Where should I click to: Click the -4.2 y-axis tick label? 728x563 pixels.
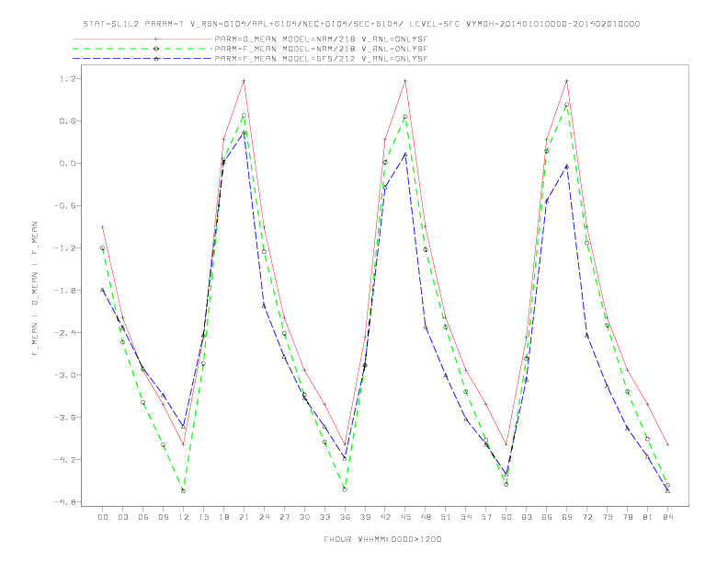click(x=65, y=459)
